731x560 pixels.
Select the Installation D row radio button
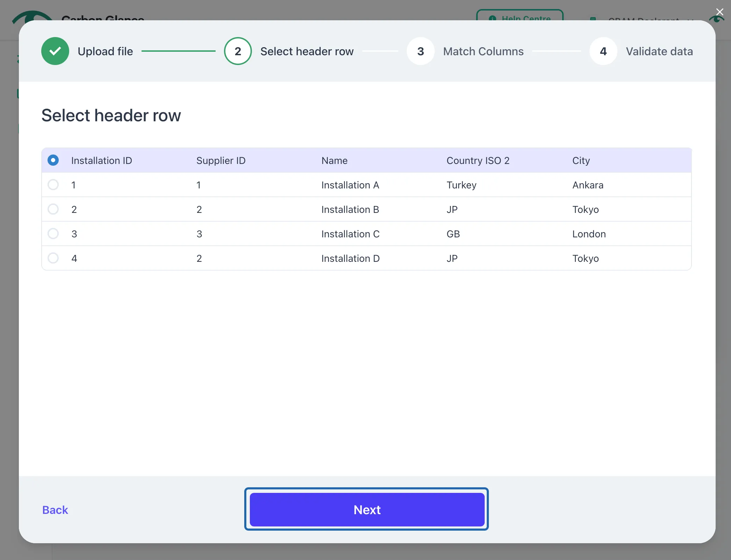coord(53,258)
